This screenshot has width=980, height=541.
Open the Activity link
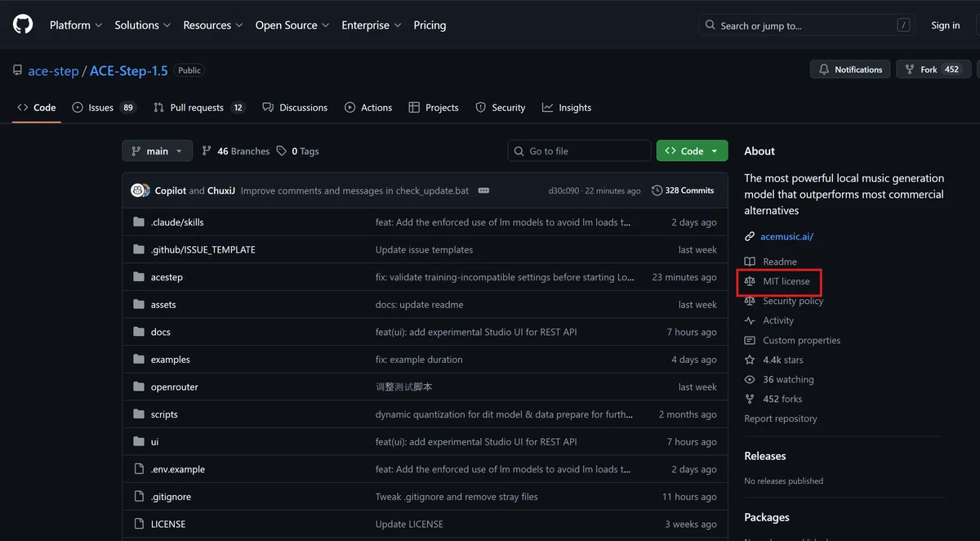pos(769,320)
